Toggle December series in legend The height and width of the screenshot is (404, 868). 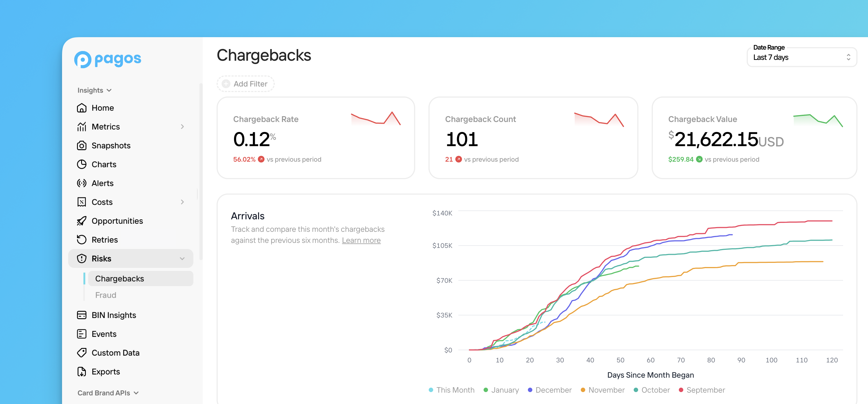coord(549,390)
